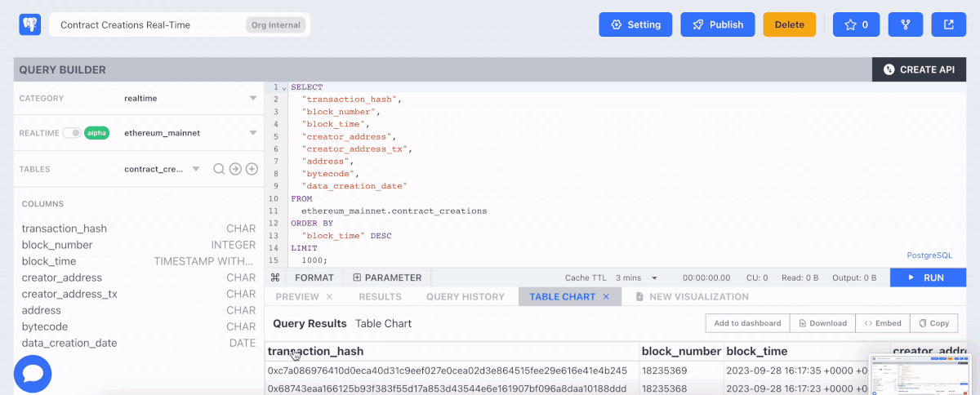980x395 pixels.
Task: Click Add to dashboard button
Action: click(747, 323)
